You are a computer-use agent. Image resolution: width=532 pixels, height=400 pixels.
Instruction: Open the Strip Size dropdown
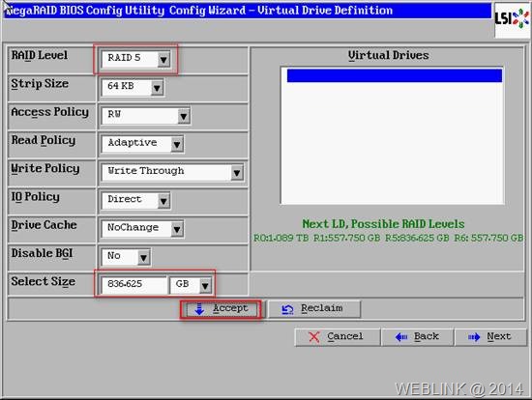coord(157,88)
